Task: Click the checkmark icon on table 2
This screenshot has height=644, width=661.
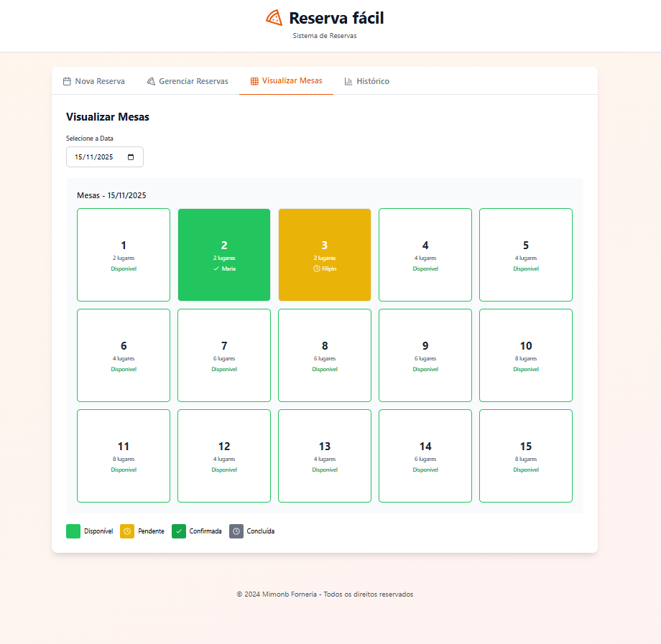Action: click(216, 269)
